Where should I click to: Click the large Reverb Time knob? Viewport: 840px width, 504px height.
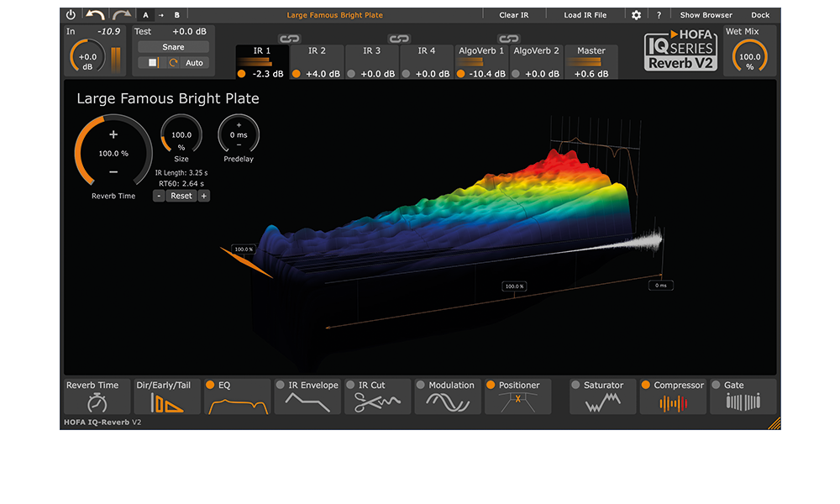coord(113,153)
